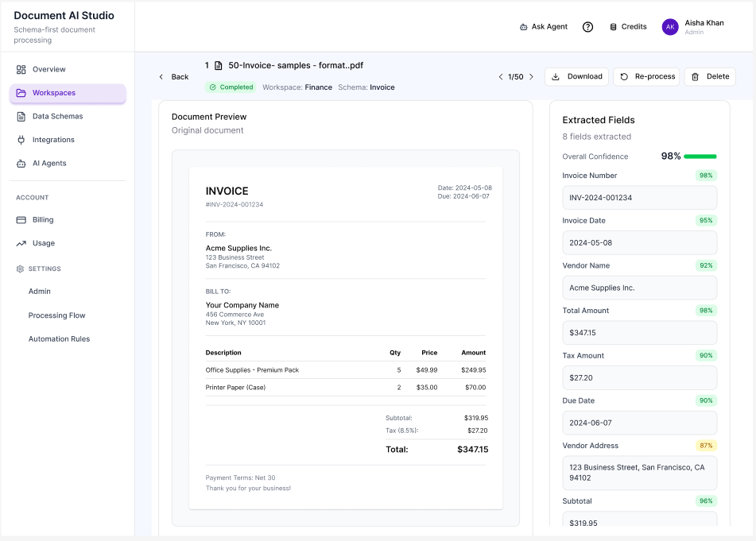Click the AK user avatar
The width and height of the screenshot is (756, 541).
click(670, 27)
